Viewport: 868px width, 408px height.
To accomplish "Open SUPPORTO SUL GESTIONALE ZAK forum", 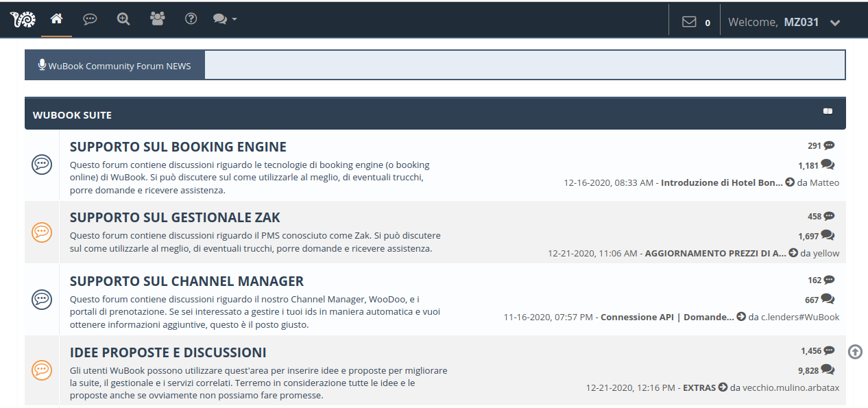I will pyautogui.click(x=175, y=217).
